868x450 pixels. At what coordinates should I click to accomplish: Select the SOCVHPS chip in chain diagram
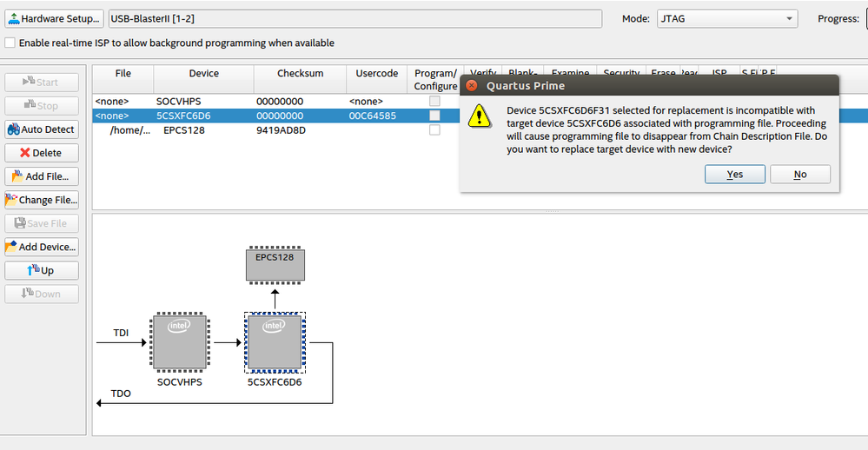tap(179, 342)
